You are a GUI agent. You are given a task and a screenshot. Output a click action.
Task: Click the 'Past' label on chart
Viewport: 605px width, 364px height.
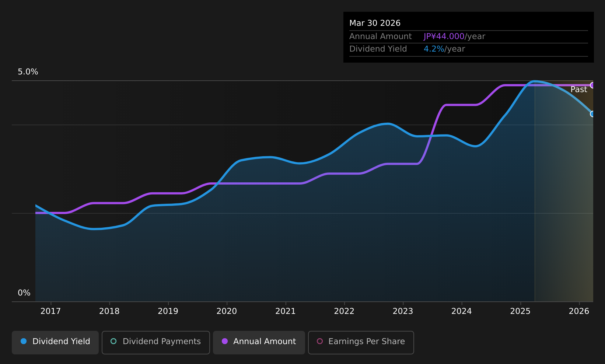(x=579, y=90)
